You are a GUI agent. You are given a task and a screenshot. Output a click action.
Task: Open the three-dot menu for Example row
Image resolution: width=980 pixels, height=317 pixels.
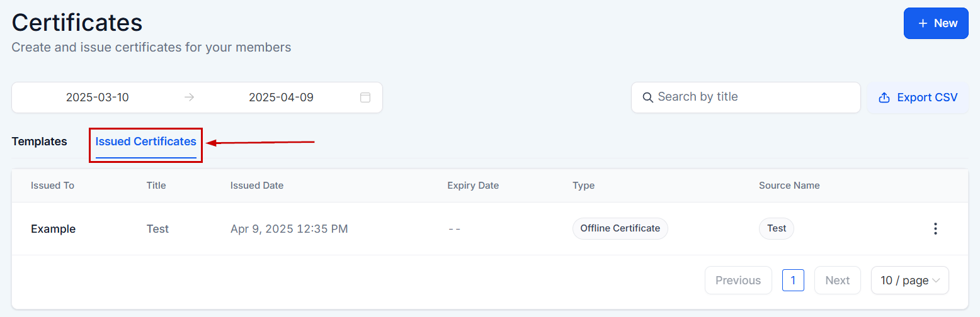coord(935,229)
